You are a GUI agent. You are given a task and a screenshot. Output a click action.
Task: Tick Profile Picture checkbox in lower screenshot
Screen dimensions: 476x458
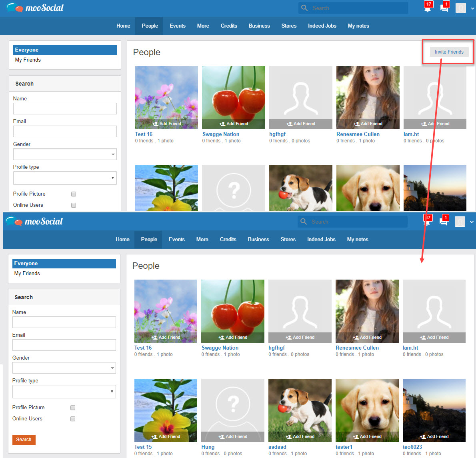73,408
